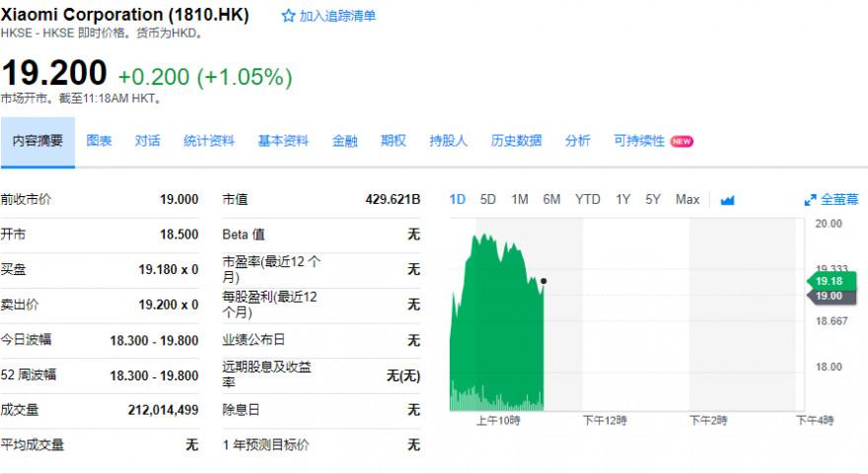Click the 卖出价 value 19.200 x 0
This screenshot has width=868, height=474.
tap(169, 305)
